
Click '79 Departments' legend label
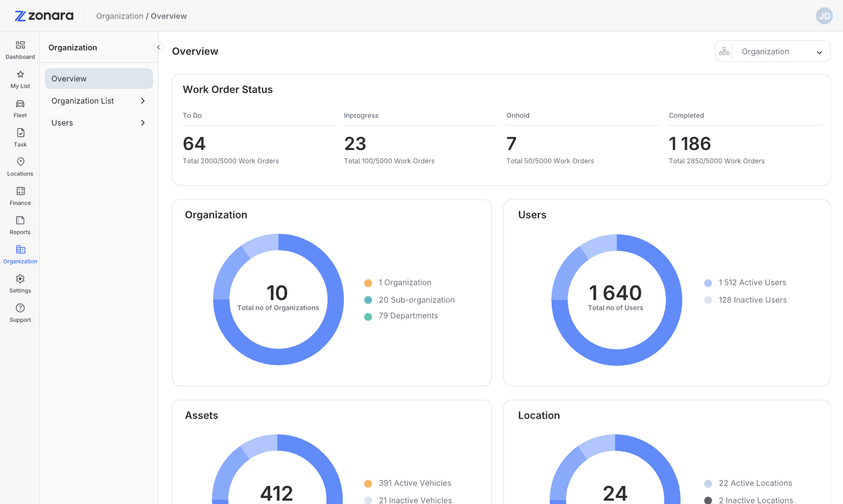(409, 316)
